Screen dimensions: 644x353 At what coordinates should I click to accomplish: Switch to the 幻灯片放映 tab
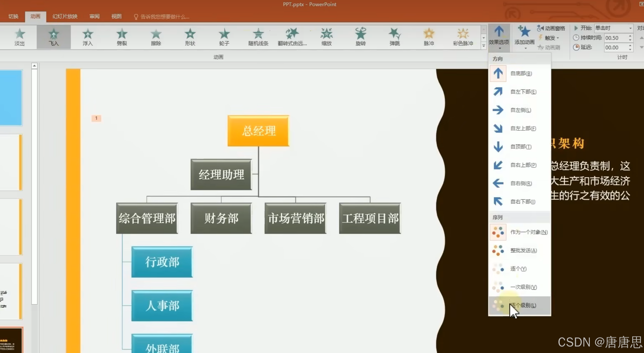[x=65, y=16]
